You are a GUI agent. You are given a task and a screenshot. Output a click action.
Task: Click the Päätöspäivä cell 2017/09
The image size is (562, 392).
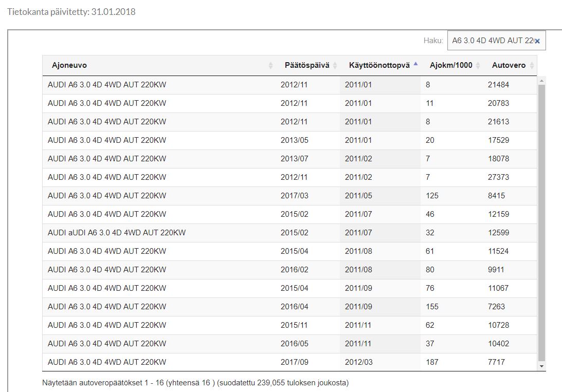pos(294,362)
